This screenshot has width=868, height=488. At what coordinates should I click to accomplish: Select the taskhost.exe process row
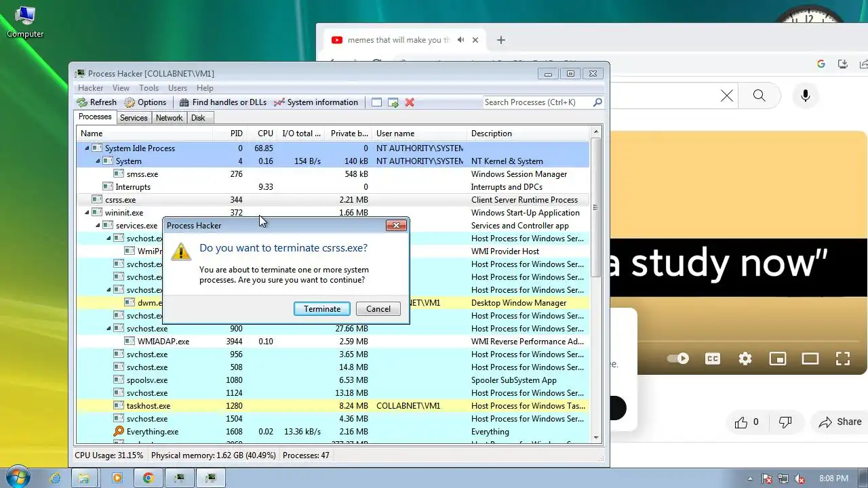(x=332, y=406)
